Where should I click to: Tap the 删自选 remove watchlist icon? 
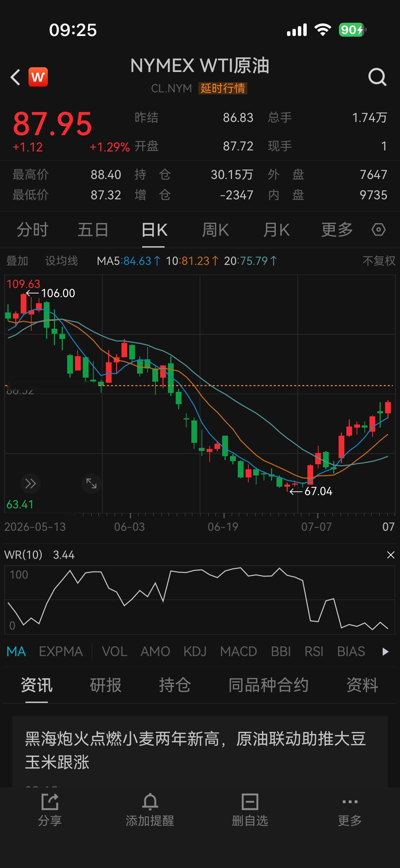click(x=250, y=801)
